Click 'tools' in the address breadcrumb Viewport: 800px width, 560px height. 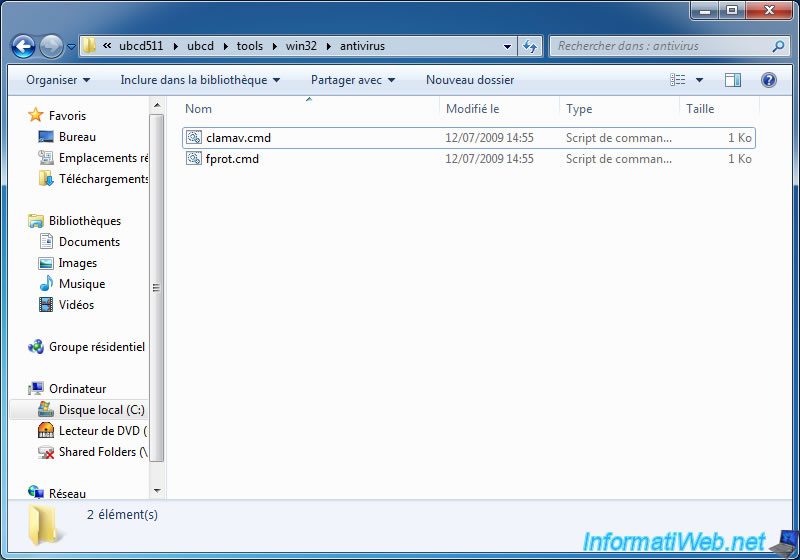pos(250,46)
